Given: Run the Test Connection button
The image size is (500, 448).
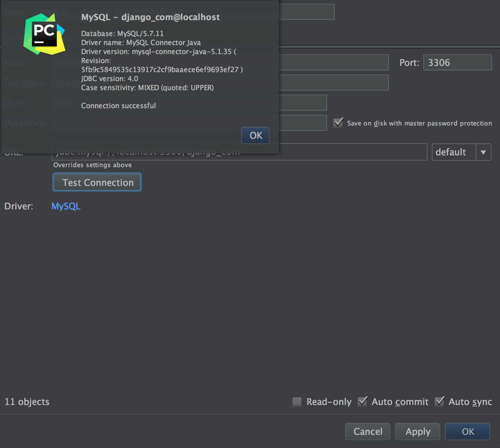Looking at the screenshot, I should (97, 182).
